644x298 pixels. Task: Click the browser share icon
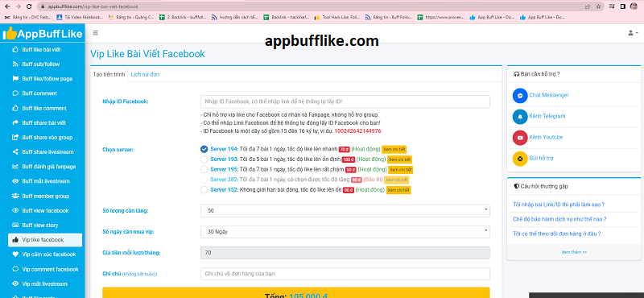[588, 6]
